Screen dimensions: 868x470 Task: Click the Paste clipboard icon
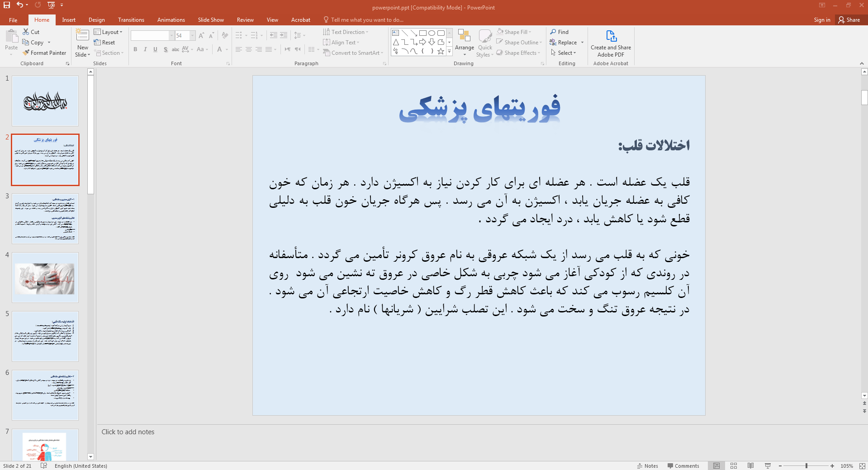[11, 37]
